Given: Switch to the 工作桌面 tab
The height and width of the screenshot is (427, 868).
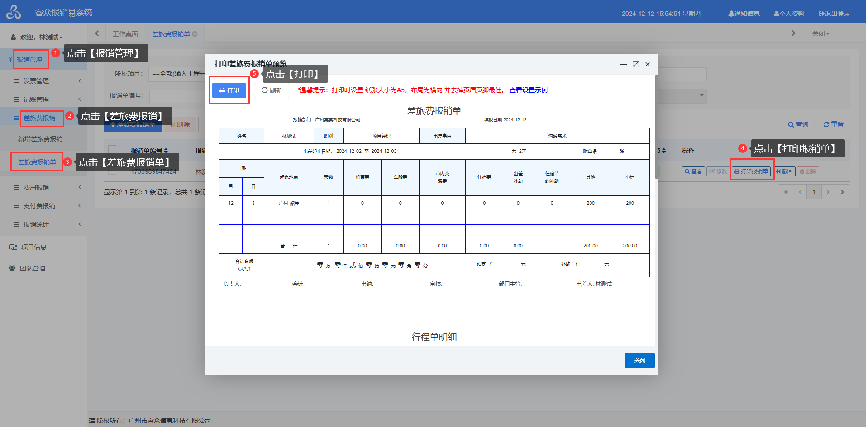Looking at the screenshot, I should pos(125,34).
